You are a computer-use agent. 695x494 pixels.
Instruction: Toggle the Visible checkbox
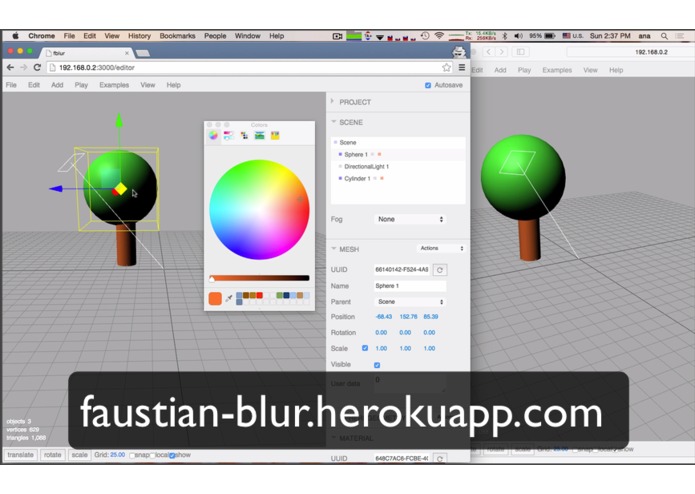(x=377, y=365)
